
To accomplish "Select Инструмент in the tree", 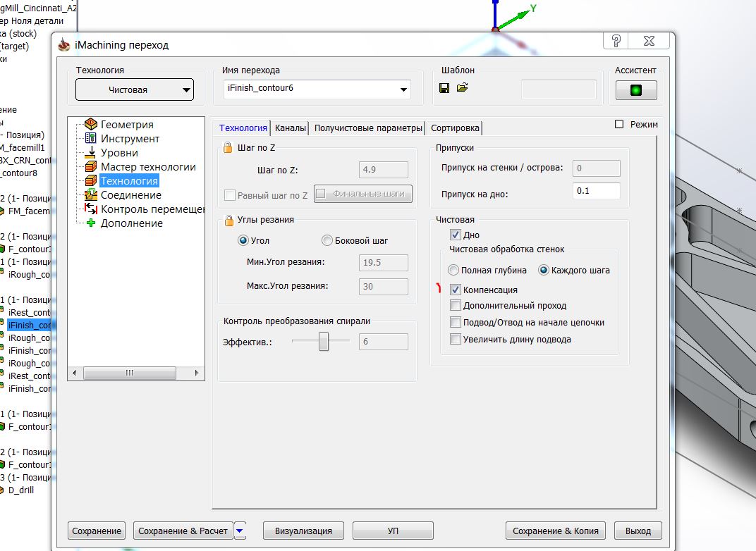I will [x=130, y=138].
